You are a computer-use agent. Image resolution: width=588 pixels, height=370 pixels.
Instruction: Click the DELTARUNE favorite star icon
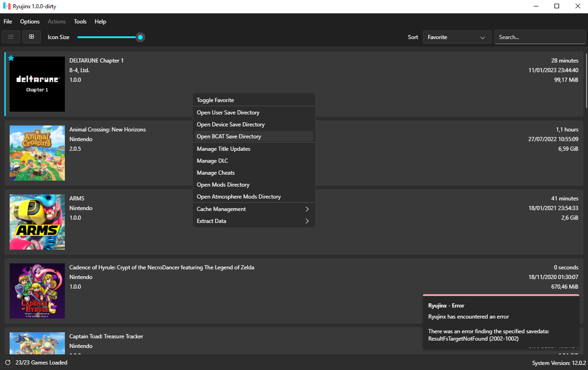[x=11, y=58]
